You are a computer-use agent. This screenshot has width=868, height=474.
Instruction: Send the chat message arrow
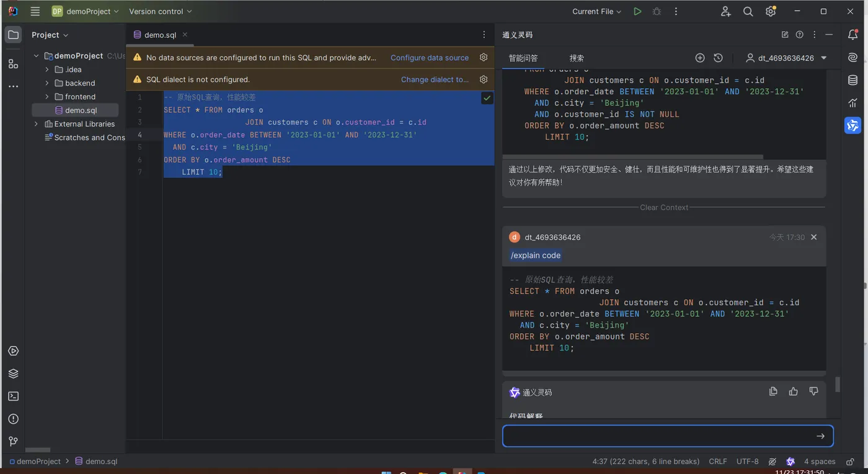click(820, 436)
